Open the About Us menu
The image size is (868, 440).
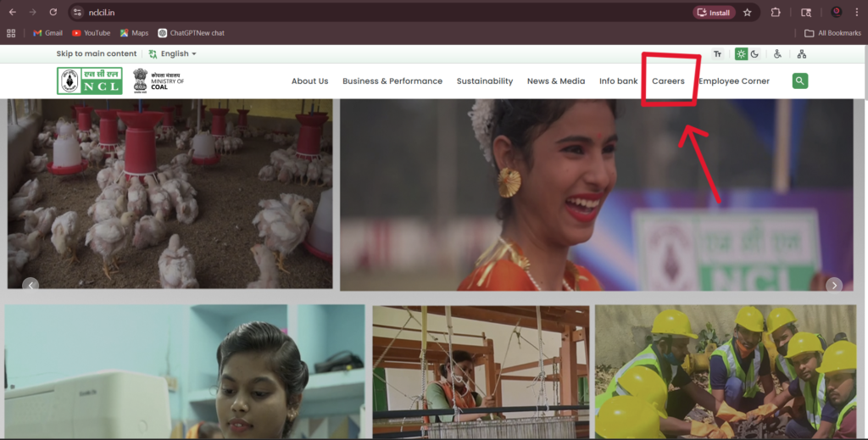(x=309, y=81)
